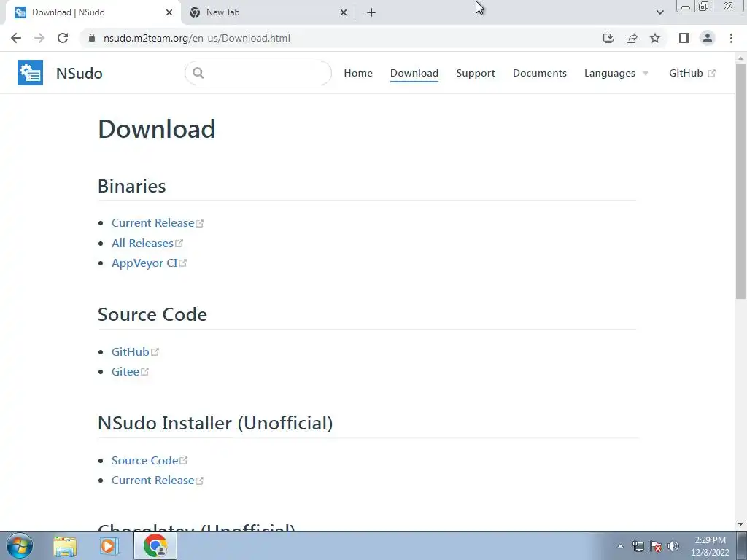This screenshot has height=560, width=747.
Task: Open Windows Start menu orb
Action: (x=20, y=545)
